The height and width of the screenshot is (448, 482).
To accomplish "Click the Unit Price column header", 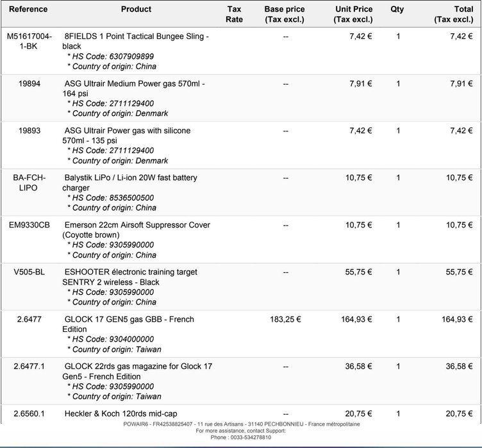I will click(353, 14).
